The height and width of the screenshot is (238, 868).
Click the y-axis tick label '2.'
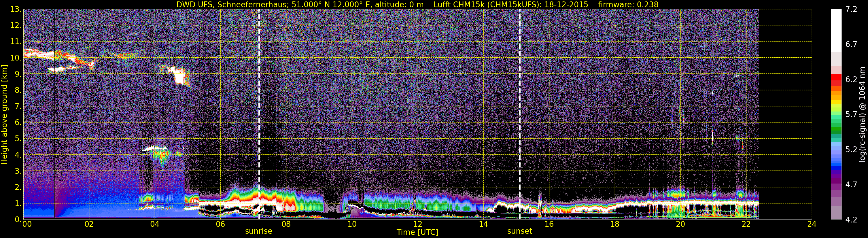coord(18,188)
